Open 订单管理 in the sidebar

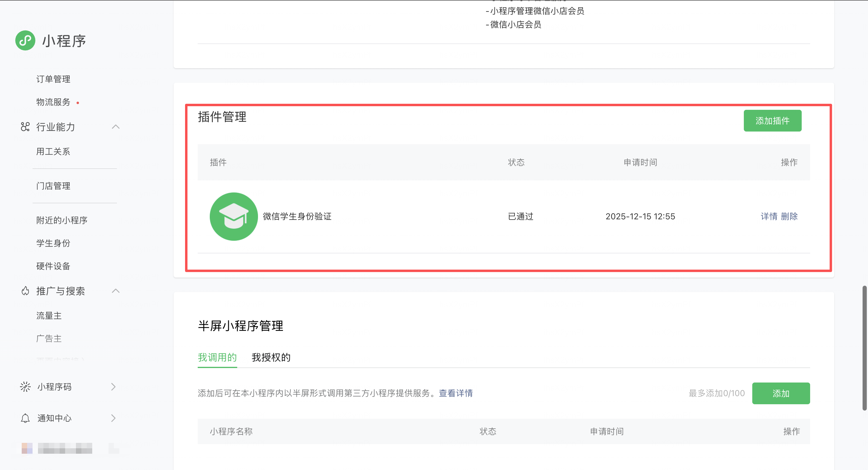(53, 79)
